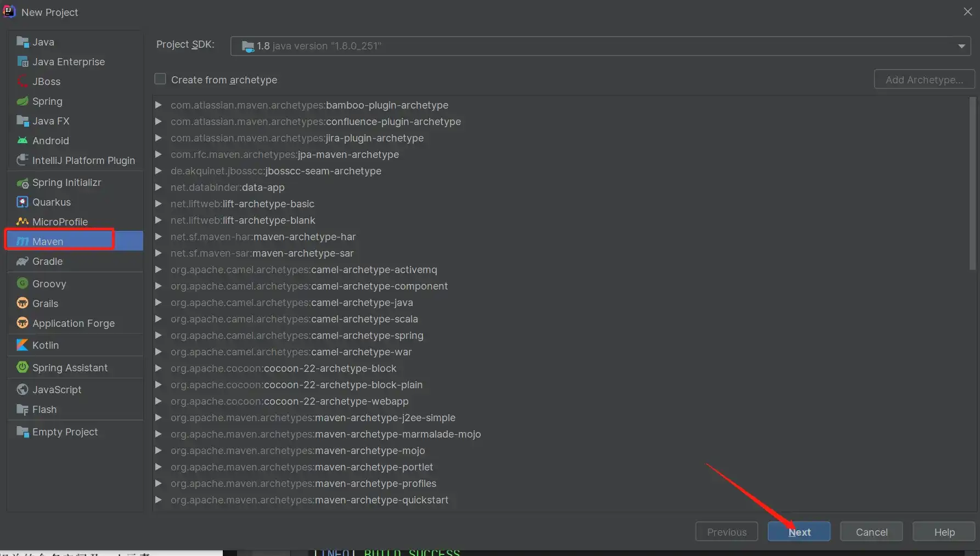Select the Gradle elephant icon

click(22, 261)
